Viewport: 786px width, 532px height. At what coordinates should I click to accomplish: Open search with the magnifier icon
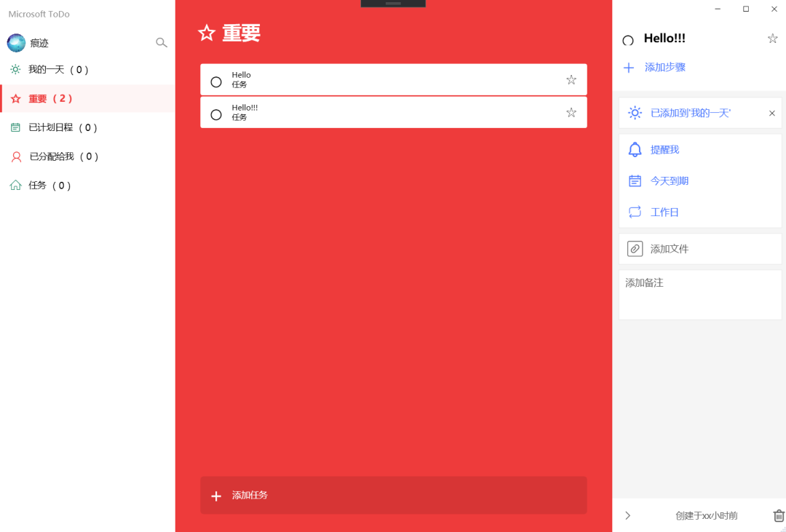pos(161,42)
